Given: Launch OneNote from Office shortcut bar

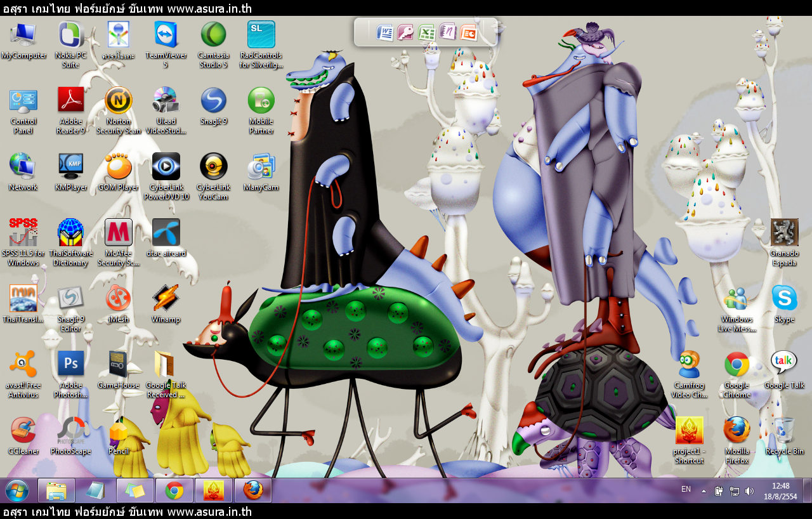Looking at the screenshot, I should pyautogui.click(x=448, y=32).
